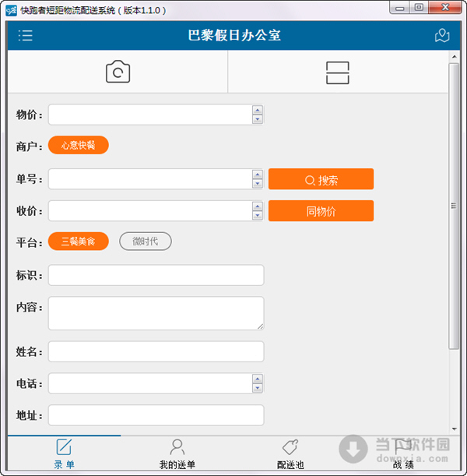Focus the 地址 input field
467x476 pixels.
click(156, 415)
